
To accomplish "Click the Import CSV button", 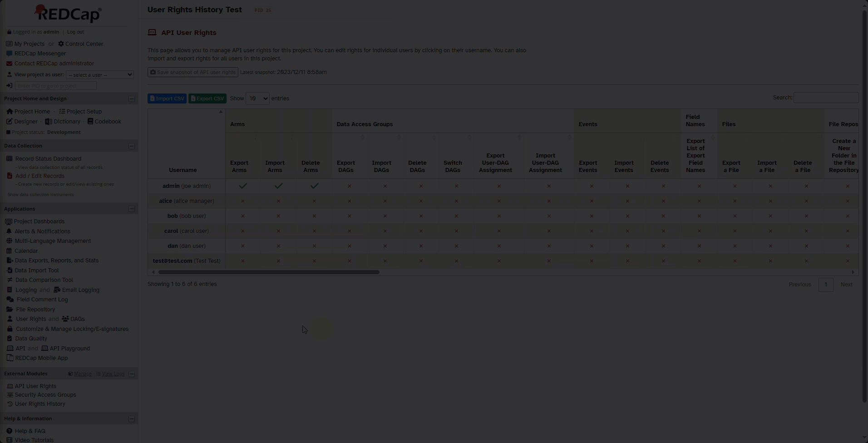I will tap(167, 98).
